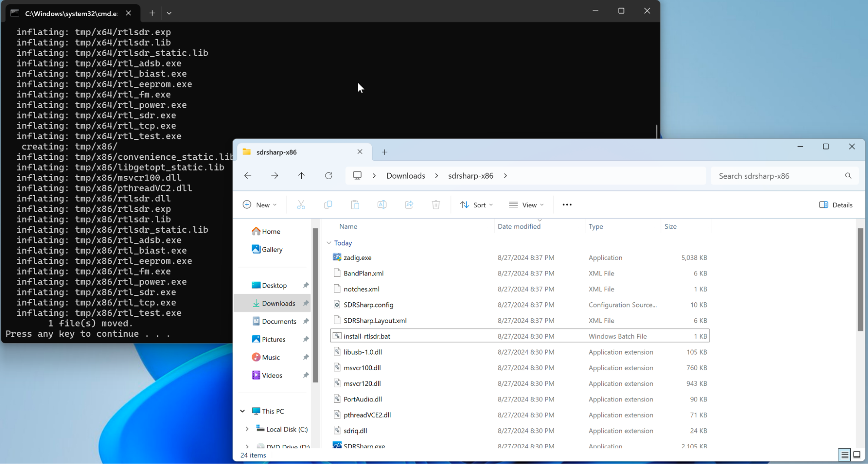Click the Search sdrsharp-x86 field
This screenshot has height=464, width=868.
point(779,176)
